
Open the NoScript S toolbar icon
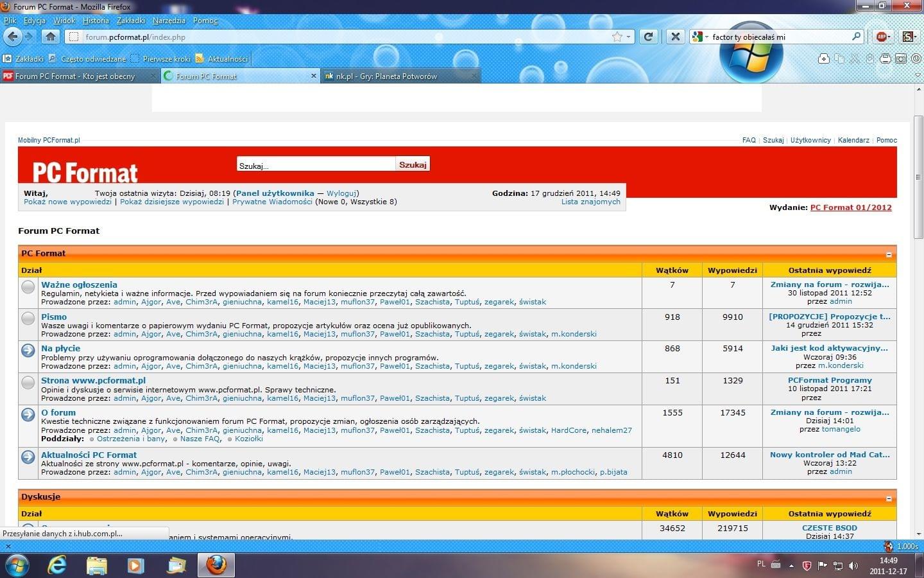point(908,37)
